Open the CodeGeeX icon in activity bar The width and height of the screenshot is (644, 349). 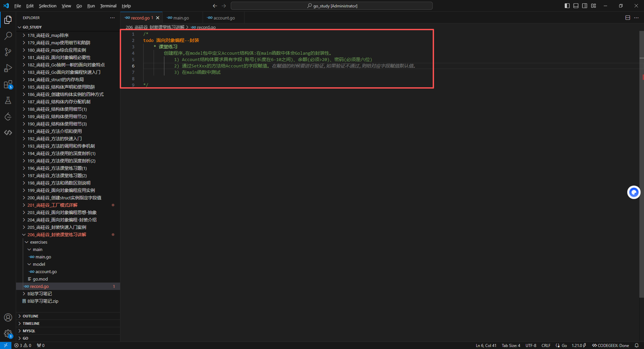[x=8, y=133]
